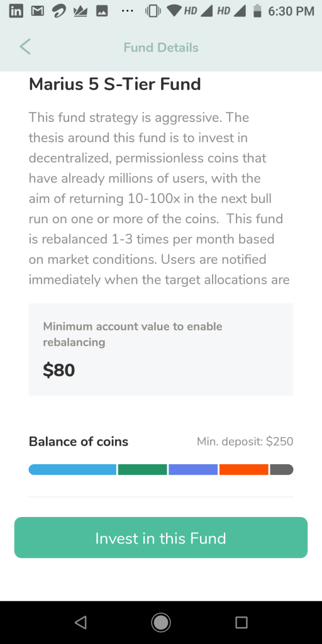Viewport: 322px width, 644px height.
Task: Tap the three-dots overflow notifications icon
Action: click(128, 11)
